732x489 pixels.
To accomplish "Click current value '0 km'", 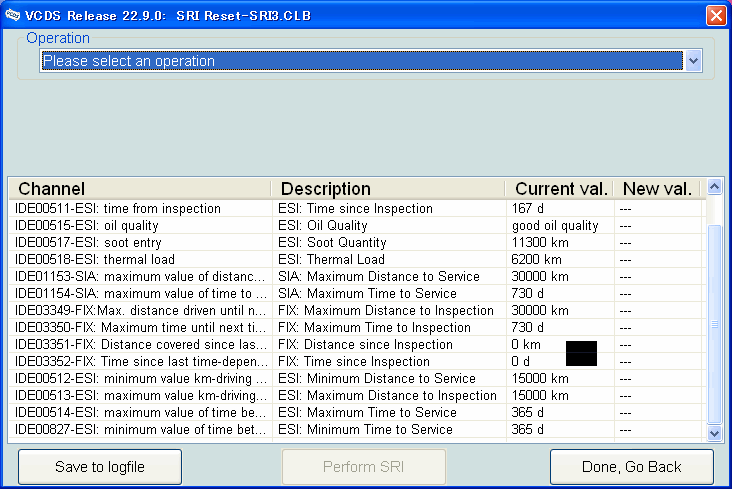I will coord(526,344).
